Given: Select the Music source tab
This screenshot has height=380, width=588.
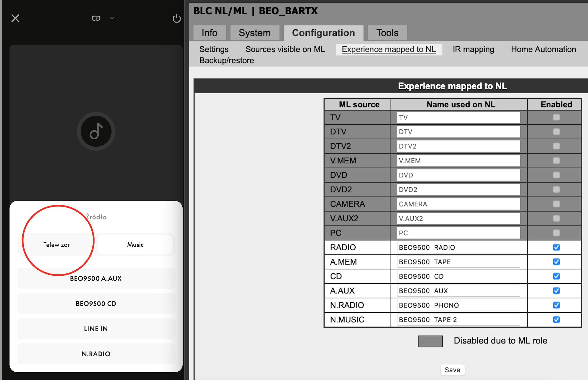Looking at the screenshot, I should pyautogui.click(x=135, y=245).
